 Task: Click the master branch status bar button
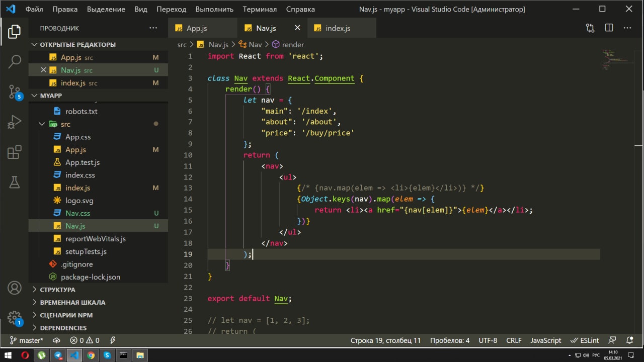[x=27, y=340]
